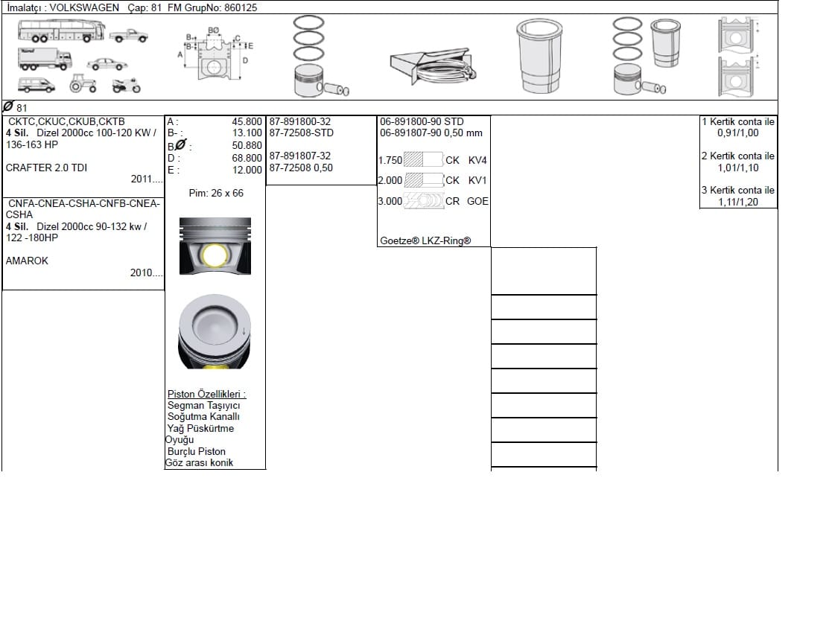Viewport: 832px width, 644px height.
Task: Click the cylinder liner icon
Action: click(x=539, y=57)
